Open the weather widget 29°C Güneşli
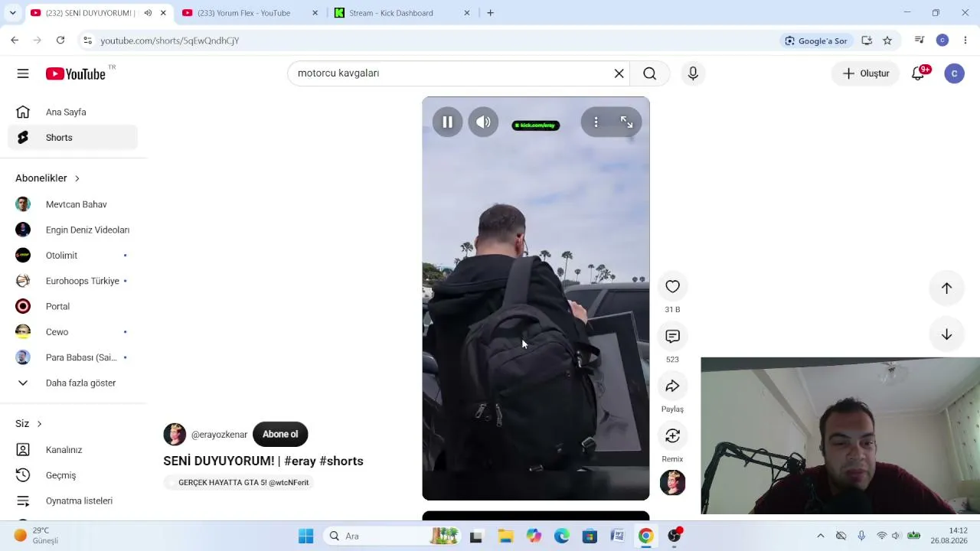Viewport: 980px width, 551px height. click(36, 536)
